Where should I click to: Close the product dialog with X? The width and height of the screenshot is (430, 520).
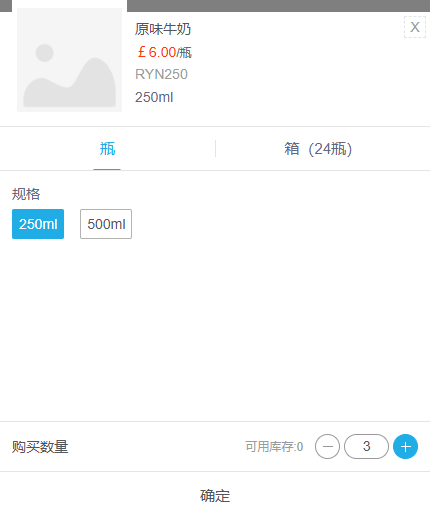(415, 27)
